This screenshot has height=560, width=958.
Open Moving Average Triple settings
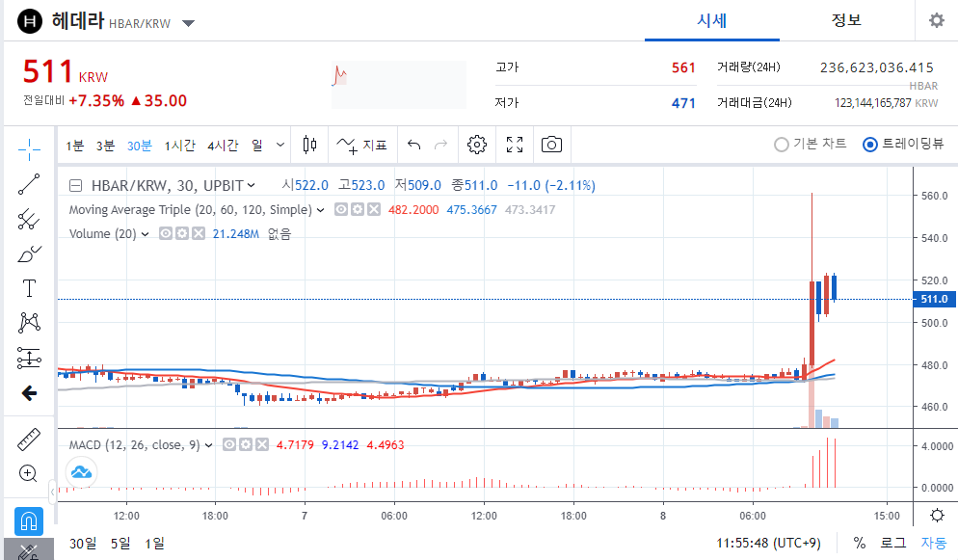coord(358,209)
